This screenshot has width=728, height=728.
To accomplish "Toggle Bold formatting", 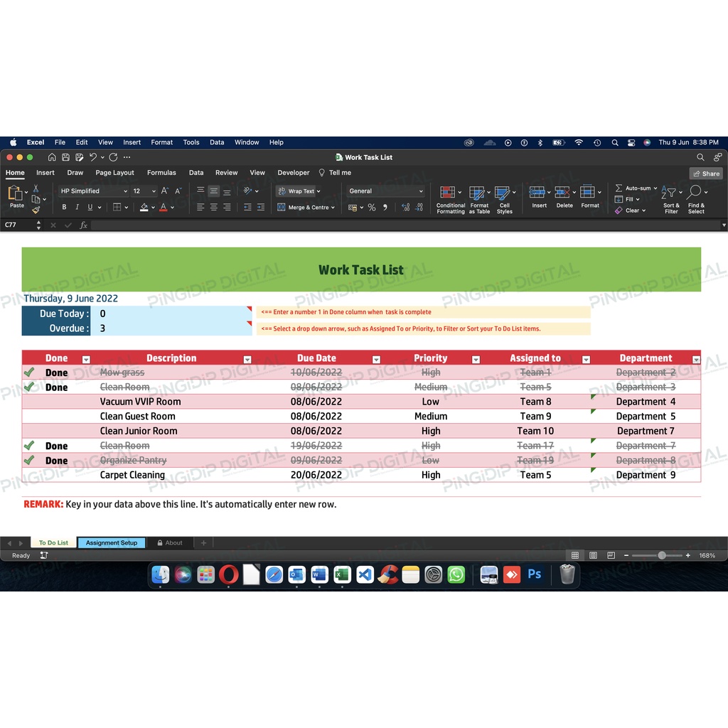I will (64, 208).
